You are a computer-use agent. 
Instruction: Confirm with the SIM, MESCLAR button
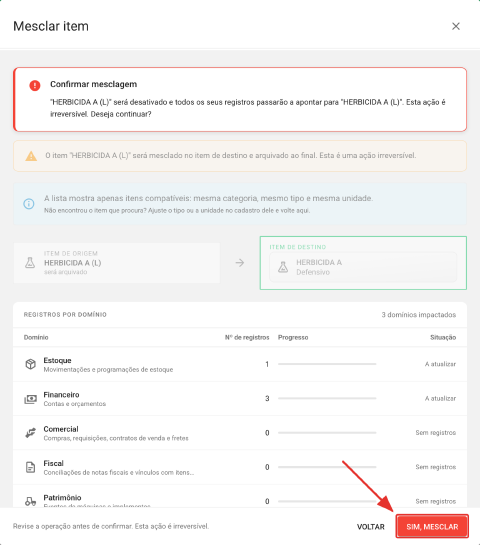click(x=432, y=527)
